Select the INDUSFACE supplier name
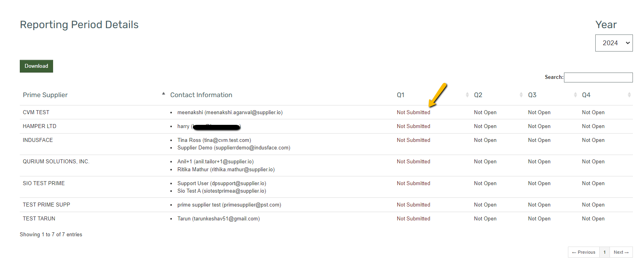This screenshot has width=644, height=266. (x=38, y=140)
